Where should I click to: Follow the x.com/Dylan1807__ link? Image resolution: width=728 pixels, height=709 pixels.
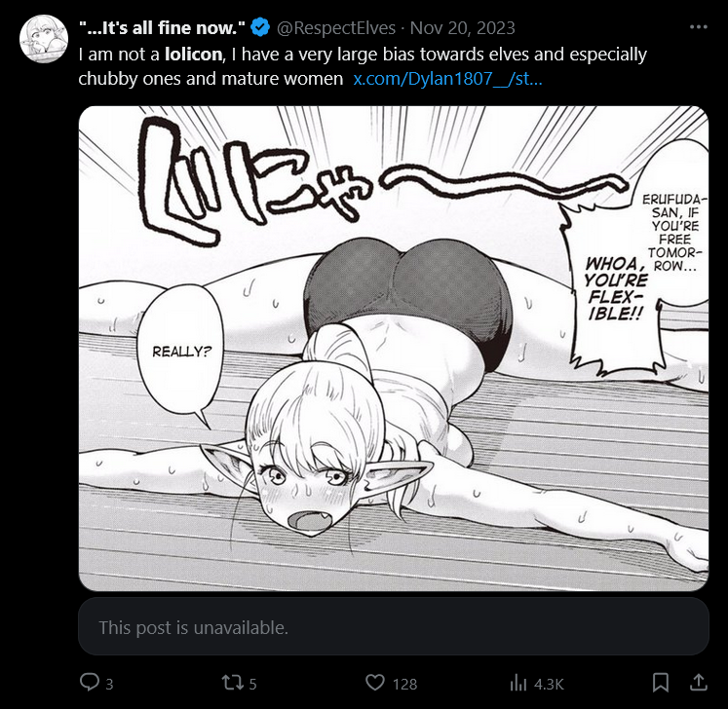point(447,79)
